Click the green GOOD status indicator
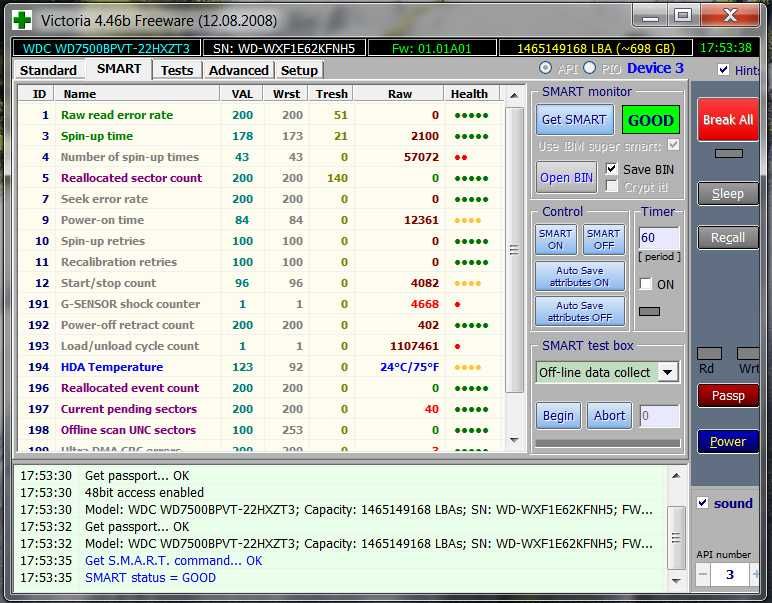Screen dimensions: 772x603 pyautogui.click(x=650, y=120)
